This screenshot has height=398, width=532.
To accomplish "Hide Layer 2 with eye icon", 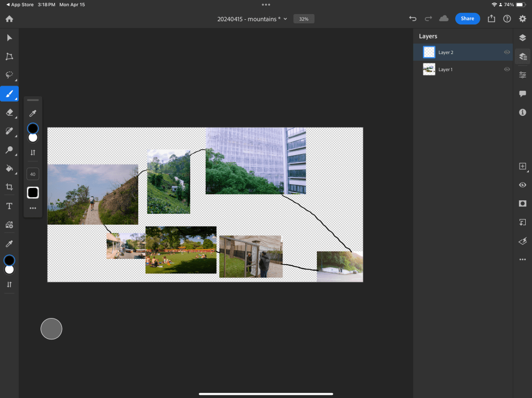I will 507,52.
